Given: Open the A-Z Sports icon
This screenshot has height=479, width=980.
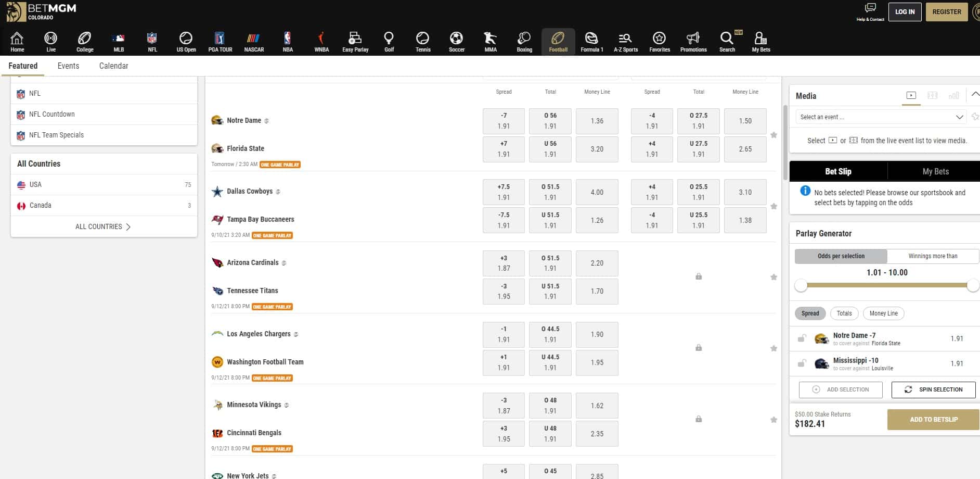Looking at the screenshot, I should pos(626,42).
